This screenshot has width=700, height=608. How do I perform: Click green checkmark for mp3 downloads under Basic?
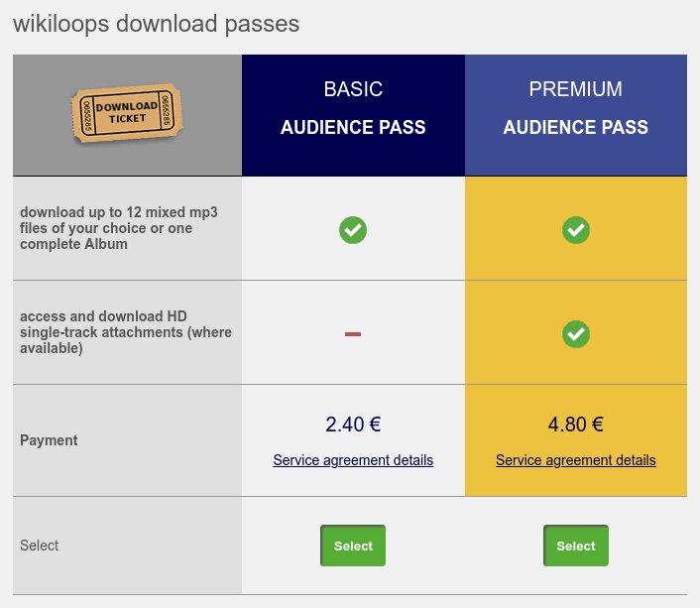353,230
